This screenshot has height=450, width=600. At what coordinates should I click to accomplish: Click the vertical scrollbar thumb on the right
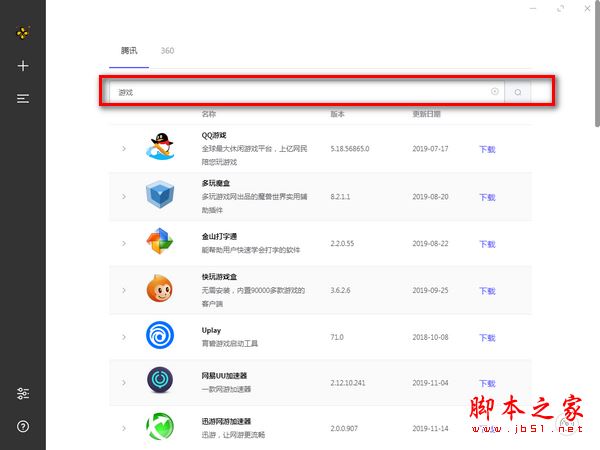coord(597,63)
